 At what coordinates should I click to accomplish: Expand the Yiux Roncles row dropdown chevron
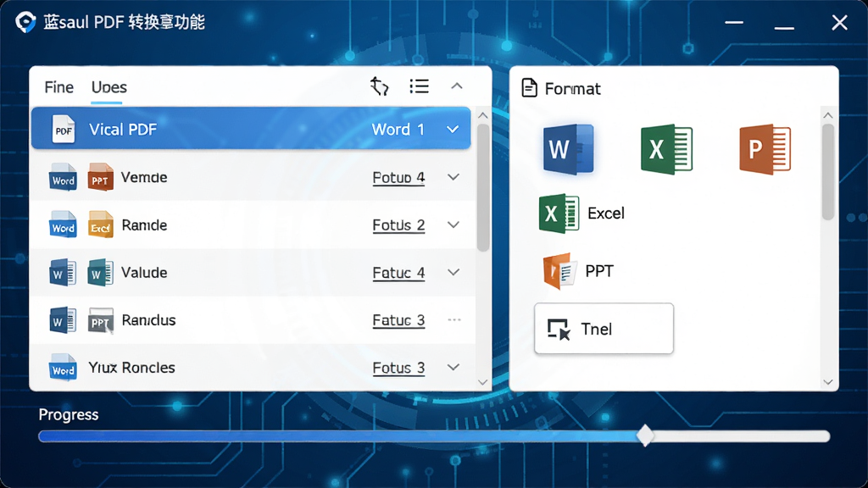point(453,368)
